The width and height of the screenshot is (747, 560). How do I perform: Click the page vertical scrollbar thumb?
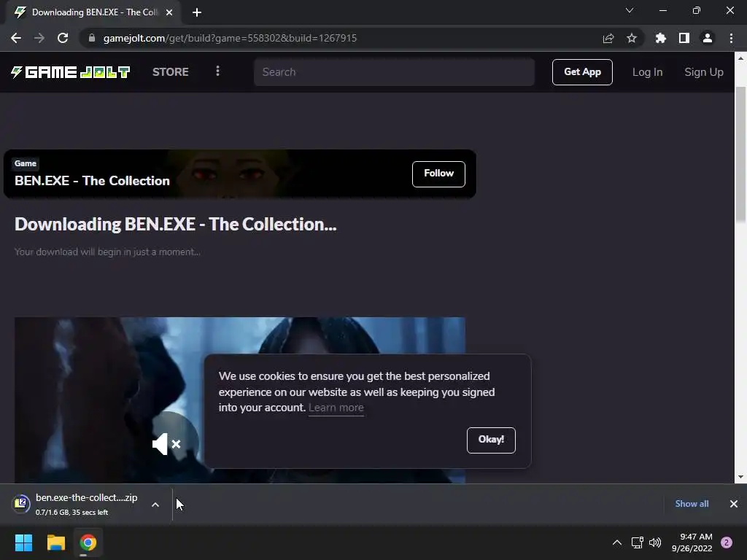coord(740,155)
